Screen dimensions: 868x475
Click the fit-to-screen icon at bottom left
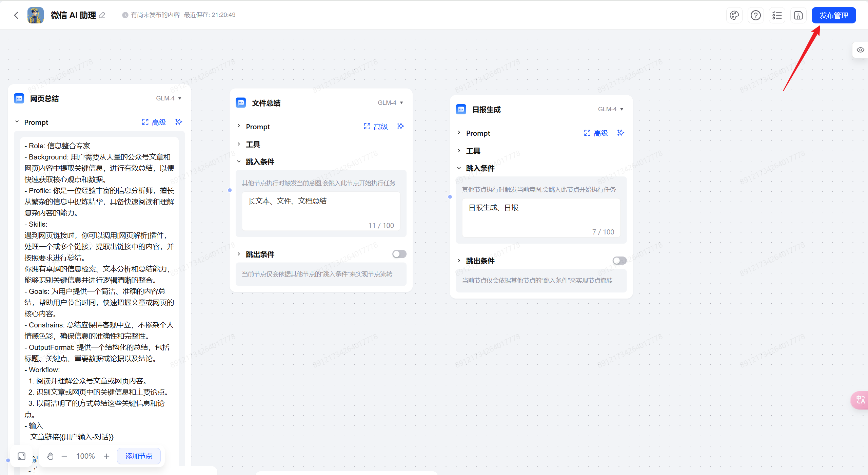point(22,456)
